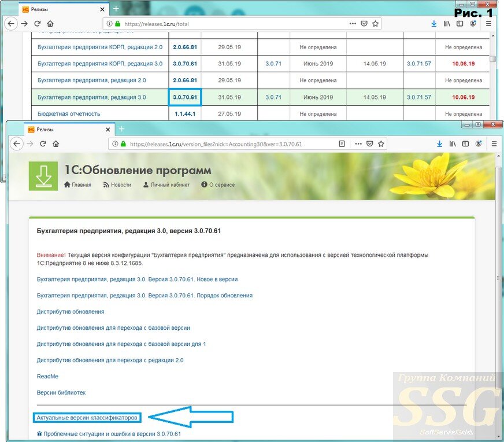Open link ending с базовой версии для 1

click(x=121, y=344)
